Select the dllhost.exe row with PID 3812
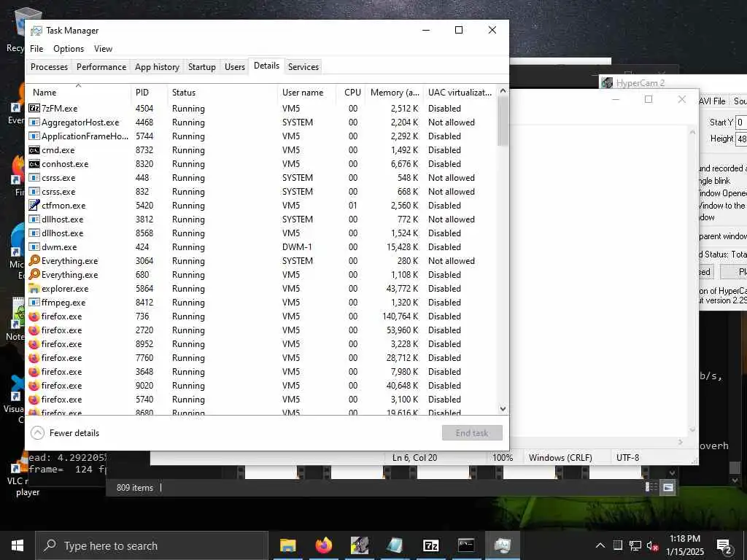The image size is (747, 560). tap(261, 219)
